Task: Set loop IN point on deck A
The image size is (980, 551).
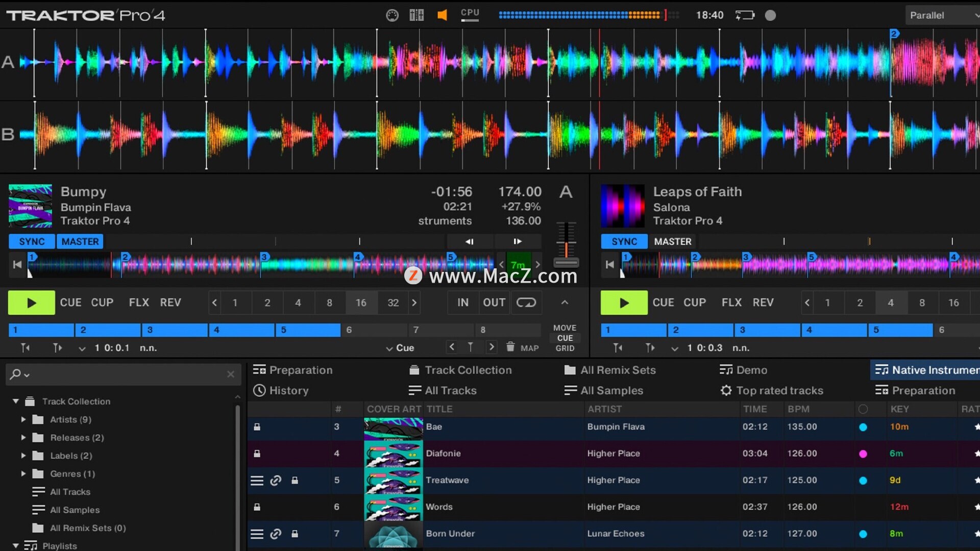Action: pyautogui.click(x=462, y=303)
